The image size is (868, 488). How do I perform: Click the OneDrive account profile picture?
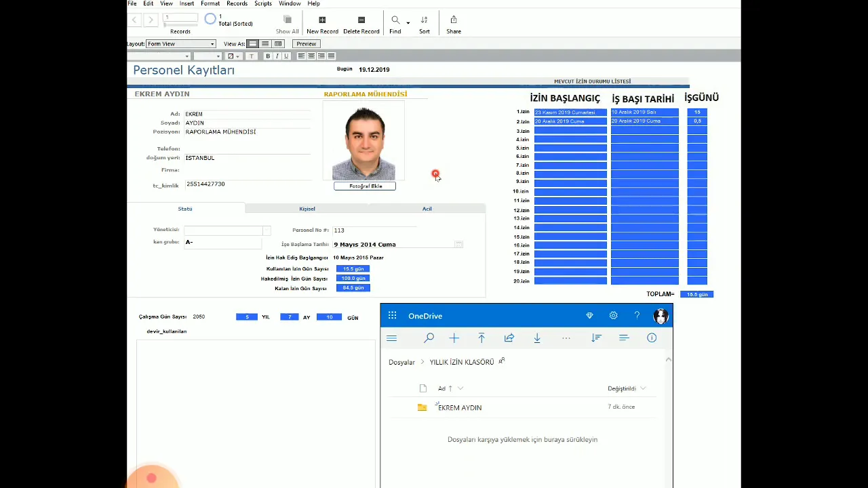(x=660, y=316)
